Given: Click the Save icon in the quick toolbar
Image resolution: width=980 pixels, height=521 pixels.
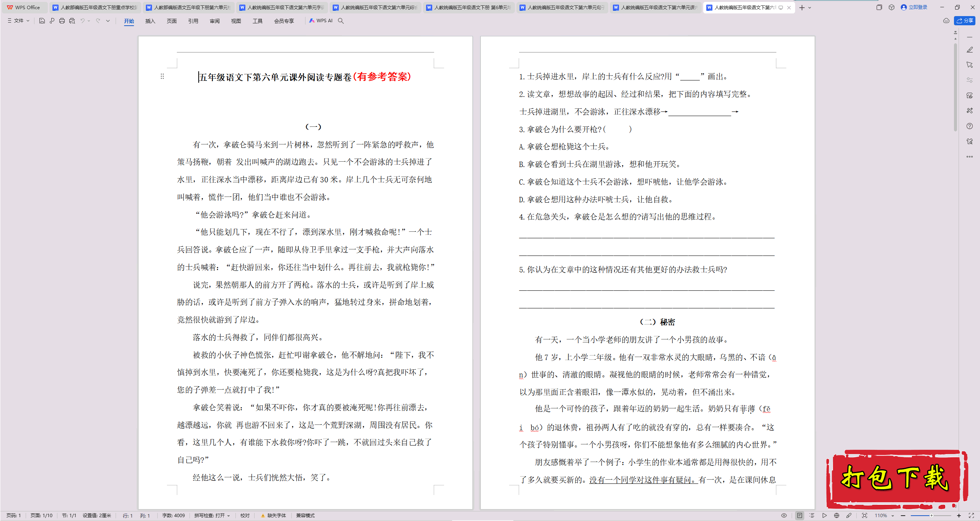Looking at the screenshot, I should [42, 21].
